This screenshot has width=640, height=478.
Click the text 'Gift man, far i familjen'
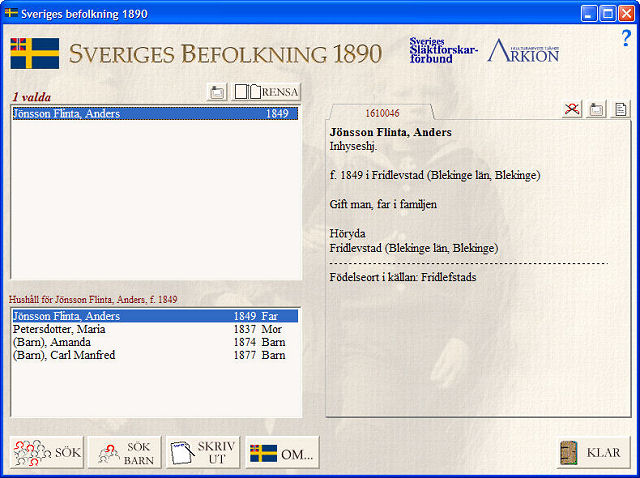pos(383,204)
